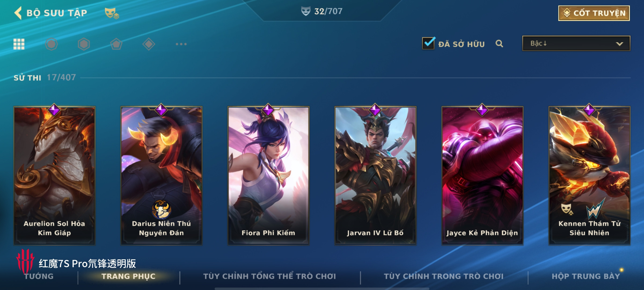Open Jarvan IV Lữ Bố skin card
644x290 pixels.
click(x=375, y=176)
